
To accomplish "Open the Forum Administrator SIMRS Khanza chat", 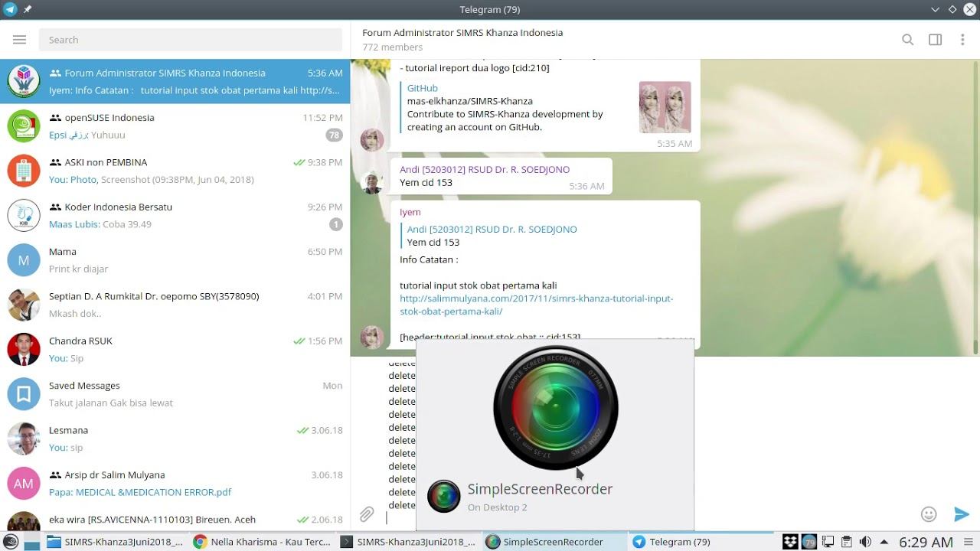I will 175,81.
